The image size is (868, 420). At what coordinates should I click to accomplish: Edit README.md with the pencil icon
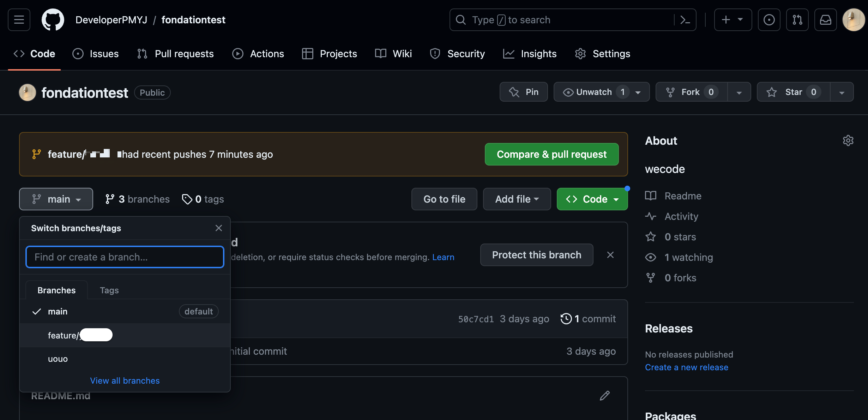(x=605, y=396)
